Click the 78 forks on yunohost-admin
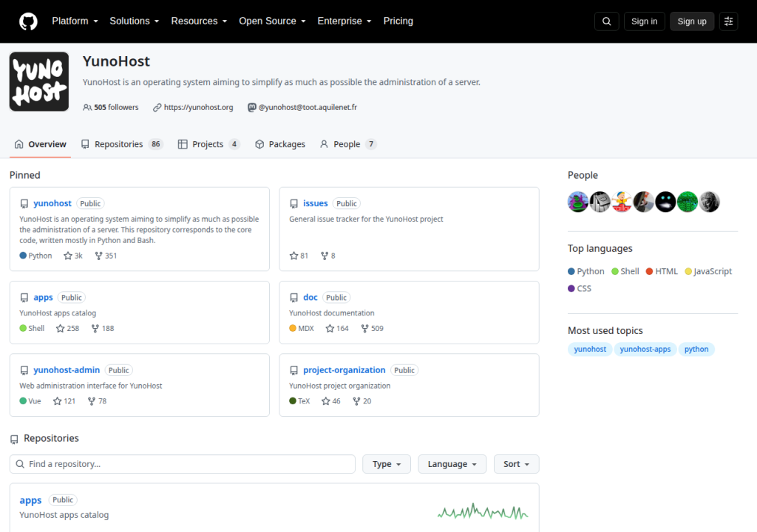The height and width of the screenshot is (532, 757). click(97, 401)
